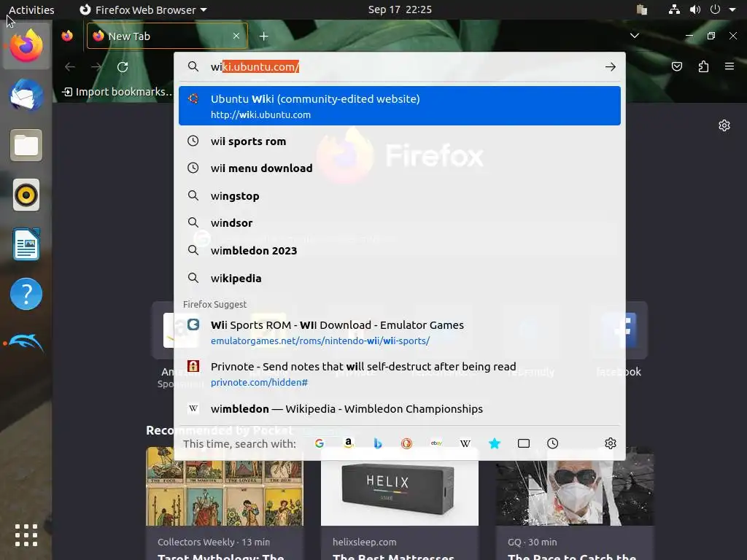Image resolution: width=747 pixels, height=560 pixels.
Task: Search with Bing this time
Action: [x=378, y=443]
